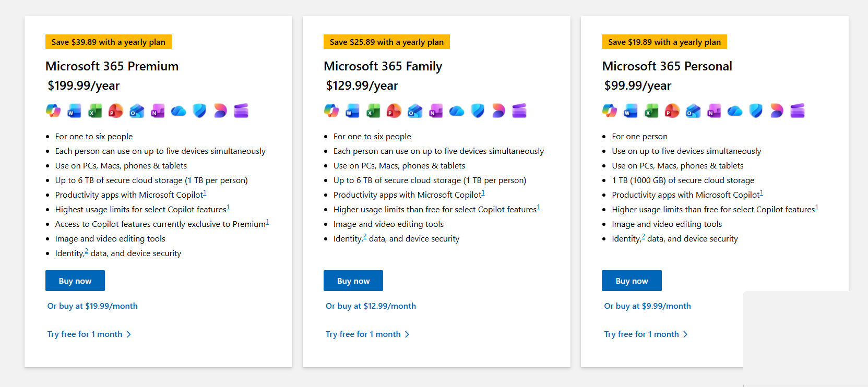
Task: Select the 'Microsoft 365 Premium' heading
Action: point(112,66)
